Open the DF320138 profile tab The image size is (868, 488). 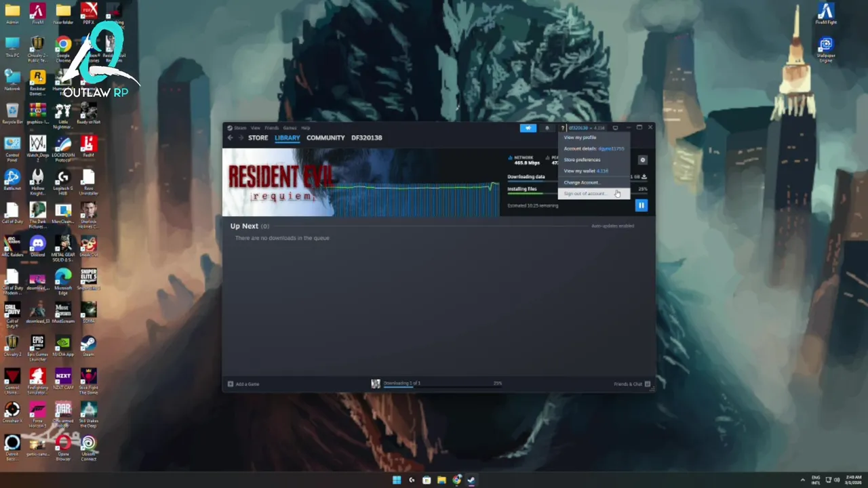pos(366,138)
